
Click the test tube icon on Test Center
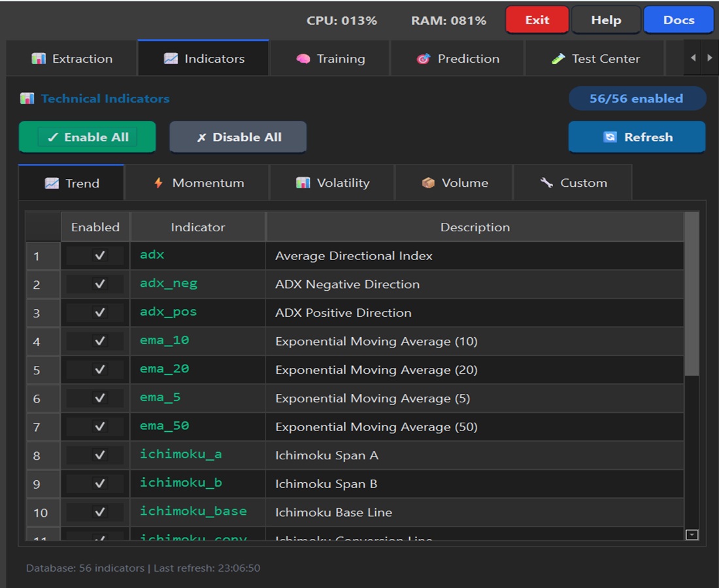click(x=558, y=59)
